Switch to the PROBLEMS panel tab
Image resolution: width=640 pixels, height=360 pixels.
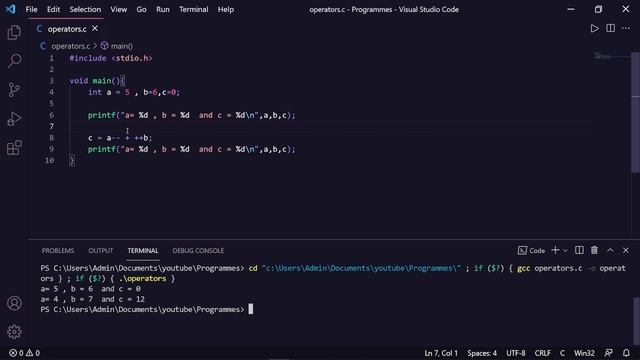point(58,251)
